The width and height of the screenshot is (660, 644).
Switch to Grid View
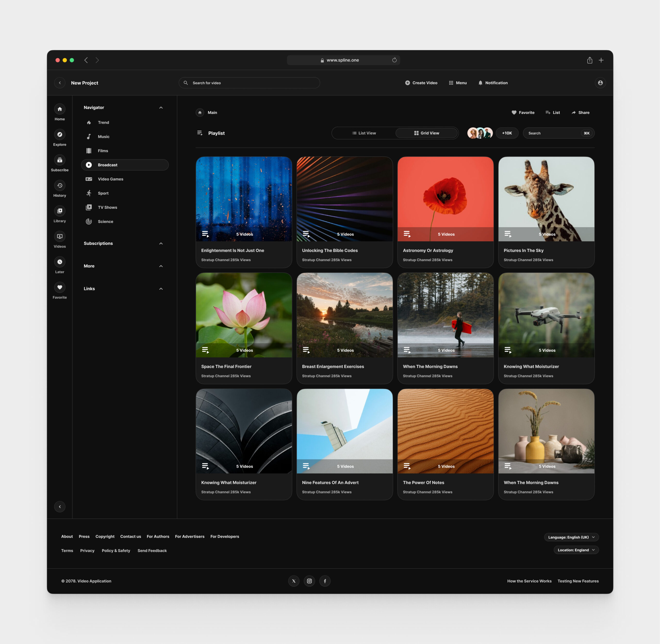click(427, 133)
